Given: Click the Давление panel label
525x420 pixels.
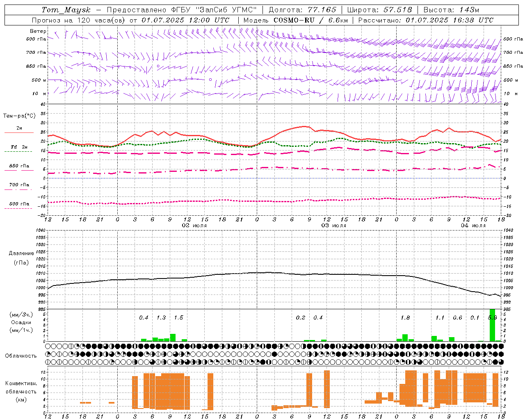Looking at the screenshot, I should [x=21, y=253].
